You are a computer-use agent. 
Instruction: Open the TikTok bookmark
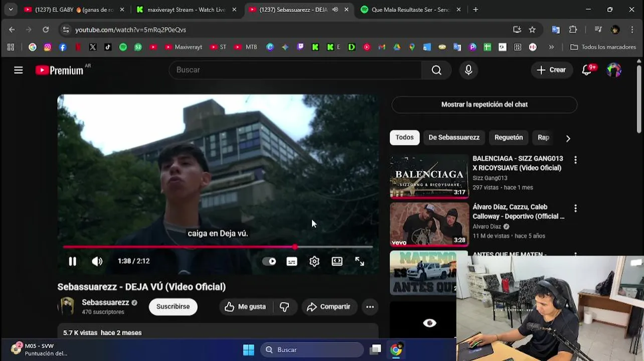108,47
